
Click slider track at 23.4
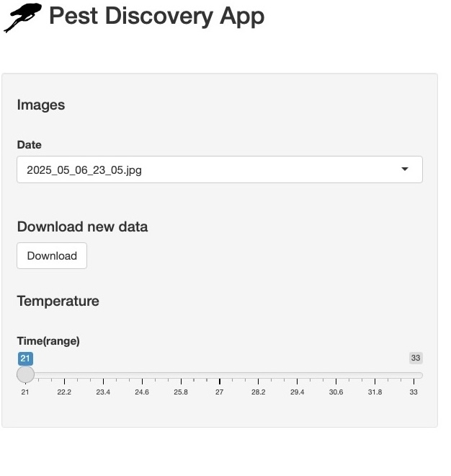103,376
